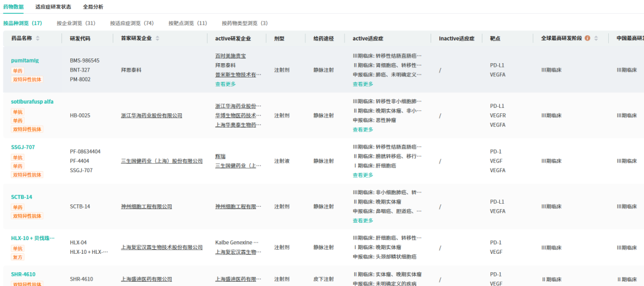The height and width of the screenshot is (286, 644).
Task: Open 全局分析 tab
Action: (93, 7)
